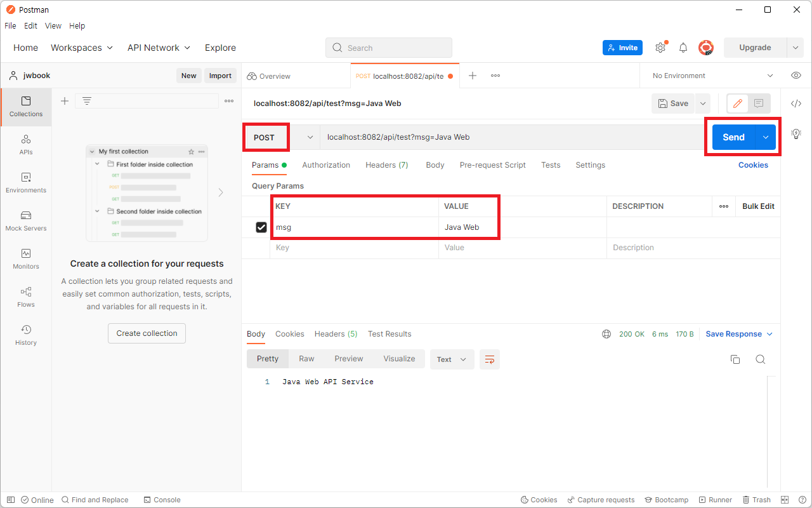Open the two-pane view icon in status bar
This screenshot has height=508, width=812.
point(785,500)
